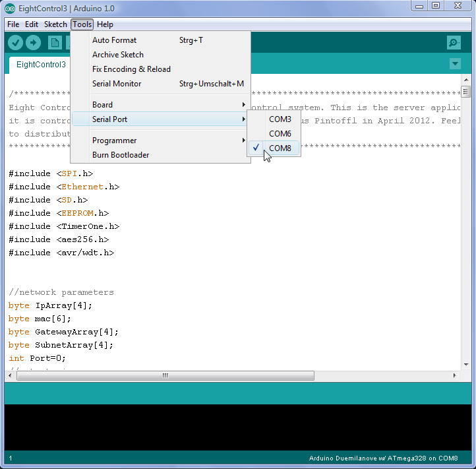Image resolution: width=476 pixels, height=469 pixels.
Task: Select COM8 checked serial port
Action: tap(274, 148)
